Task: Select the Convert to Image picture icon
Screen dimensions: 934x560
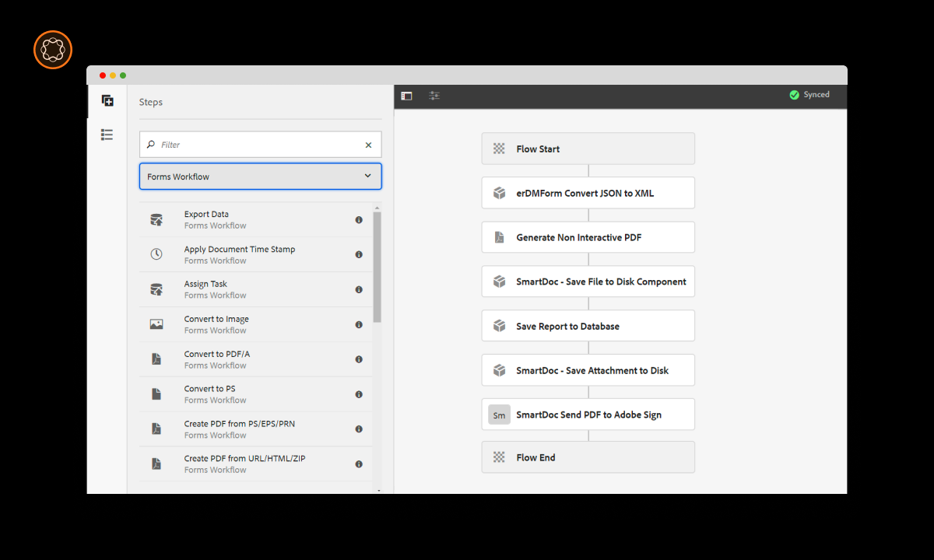Action: pos(156,324)
